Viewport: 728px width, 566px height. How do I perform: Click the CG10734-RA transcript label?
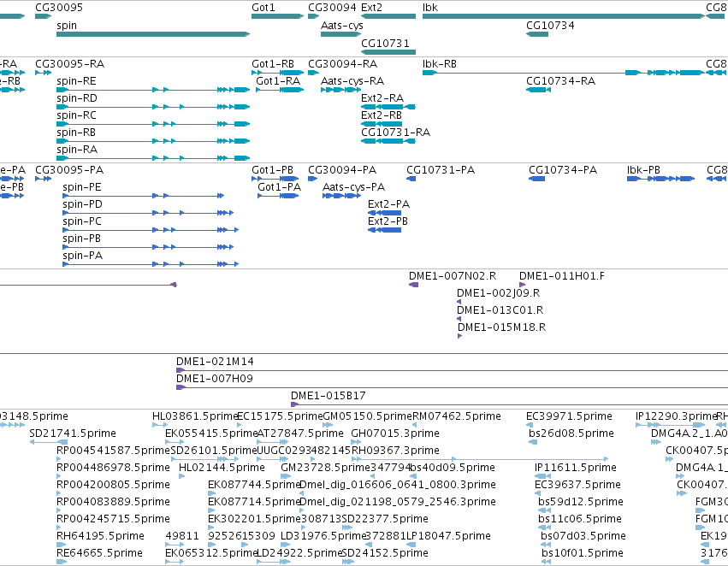click(560, 81)
